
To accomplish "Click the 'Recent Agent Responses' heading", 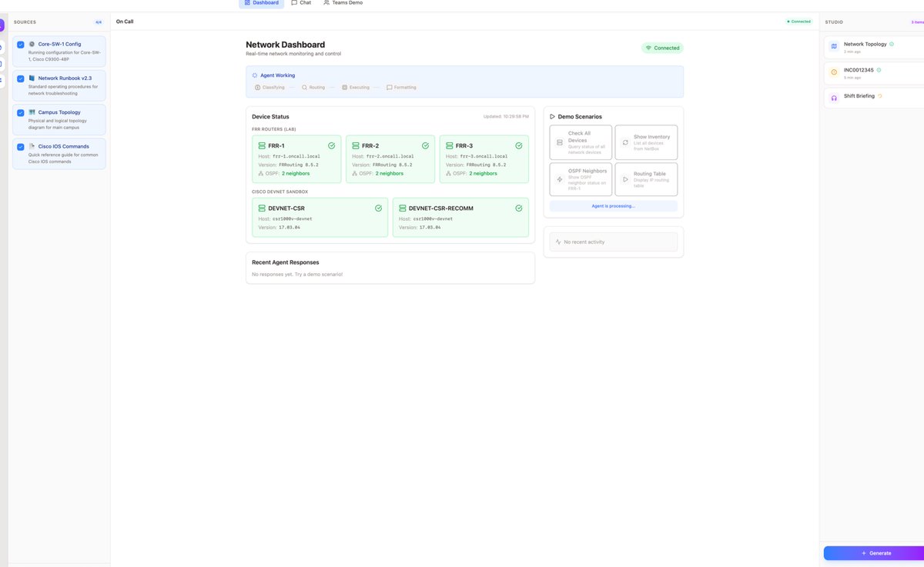I will click(285, 262).
